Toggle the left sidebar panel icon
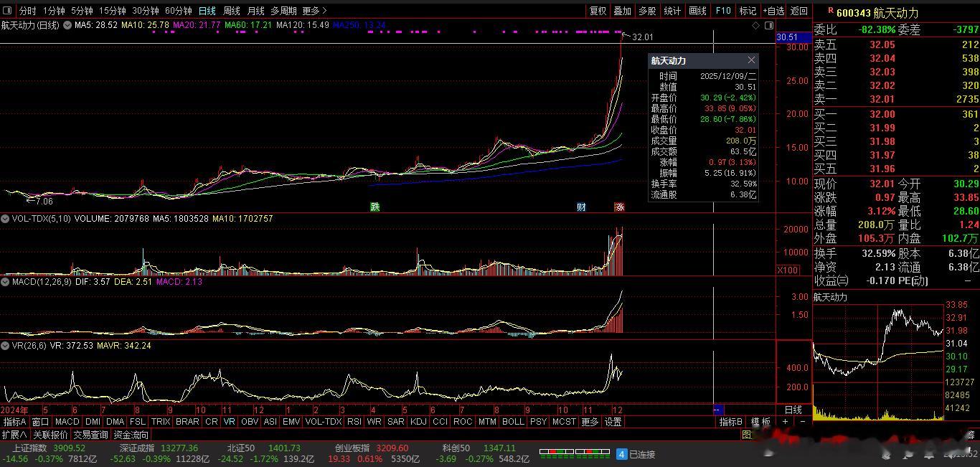980x467 pixels. pos(8,11)
